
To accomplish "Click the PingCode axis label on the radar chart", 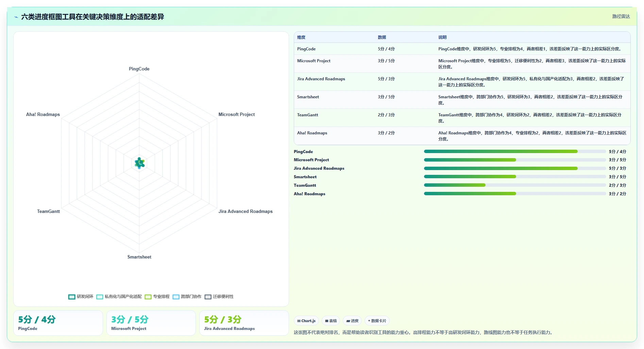I will 139,69.
